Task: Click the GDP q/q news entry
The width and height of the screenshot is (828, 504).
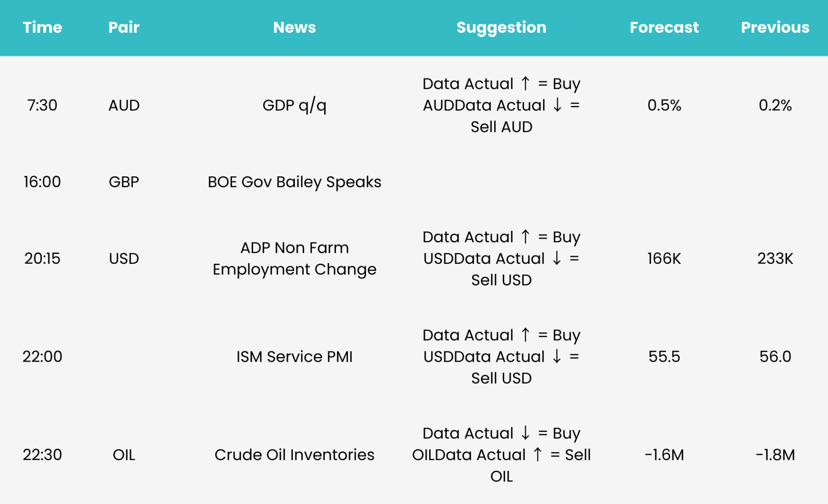Action: coord(295,106)
